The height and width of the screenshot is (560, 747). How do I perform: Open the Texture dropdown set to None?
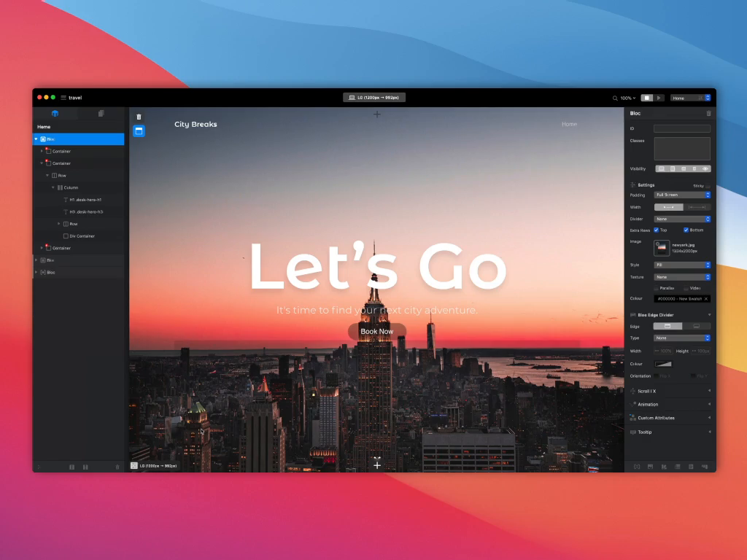click(x=682, y=276)
